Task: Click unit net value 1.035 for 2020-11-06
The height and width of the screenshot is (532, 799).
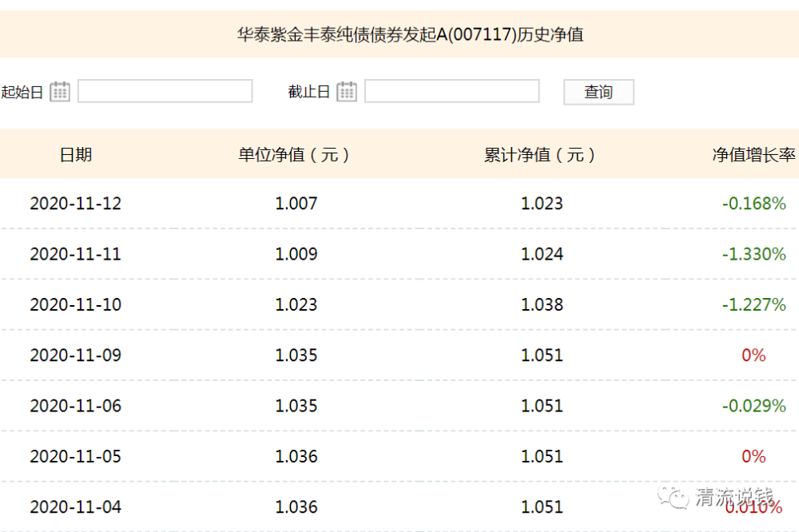Action: 296,406
